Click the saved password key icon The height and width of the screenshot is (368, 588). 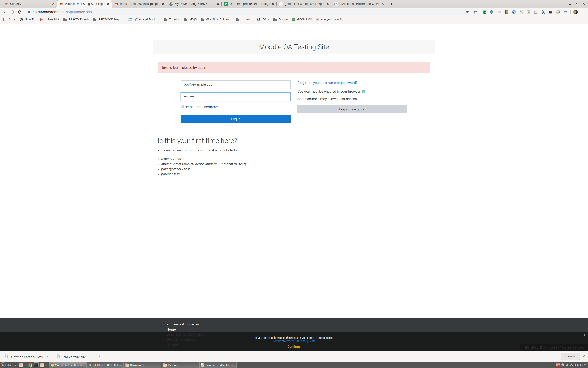coord(468,12)
